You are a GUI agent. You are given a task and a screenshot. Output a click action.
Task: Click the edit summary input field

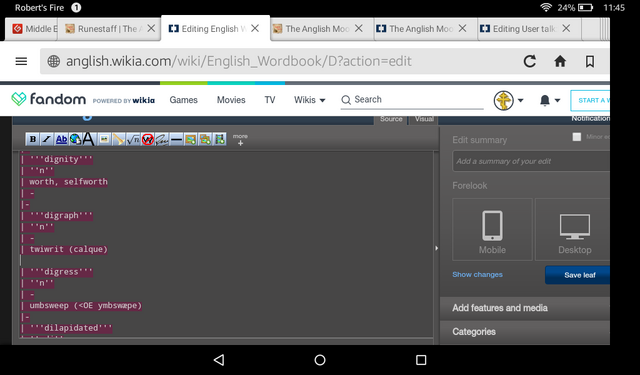point(531,161)
